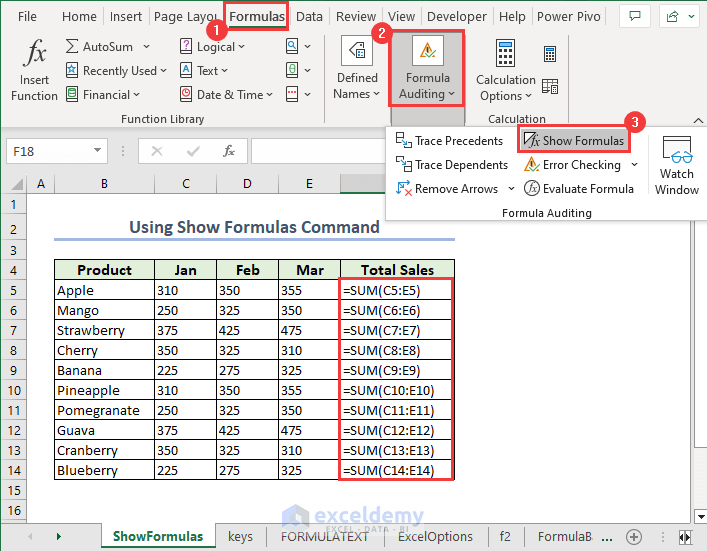Toggle Show Formulas on or off

coord(574,141)
